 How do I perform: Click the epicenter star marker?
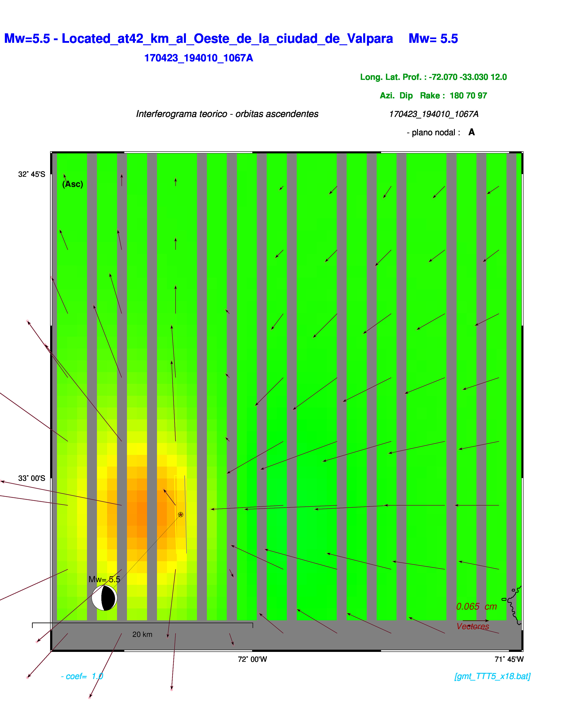pyautogui.click(x=180, y=515)
